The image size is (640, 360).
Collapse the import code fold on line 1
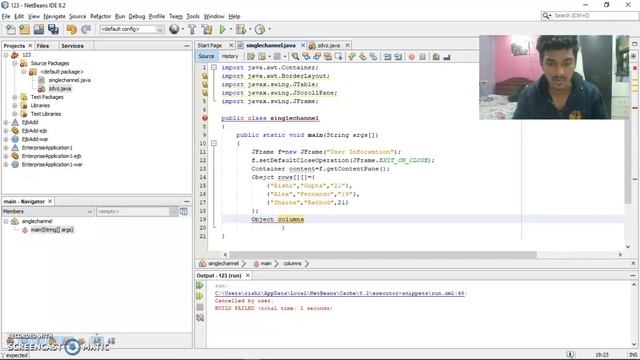click(x=213, y=67)
